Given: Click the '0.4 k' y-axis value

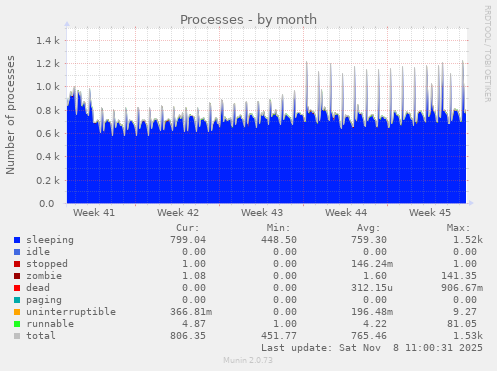Looking at the screenshot, I should (48, 157).
